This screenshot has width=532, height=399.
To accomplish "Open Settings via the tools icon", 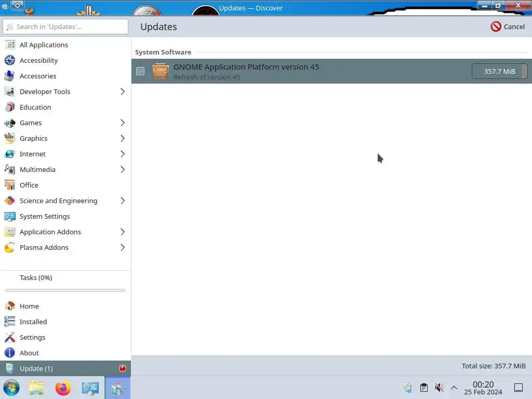I will tap(10, 337).
